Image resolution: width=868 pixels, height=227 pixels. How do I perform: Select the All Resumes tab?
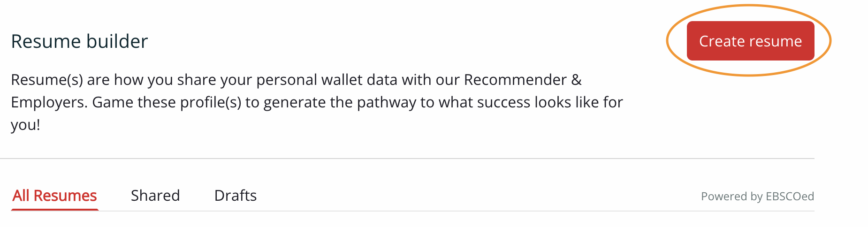[54, 195]
